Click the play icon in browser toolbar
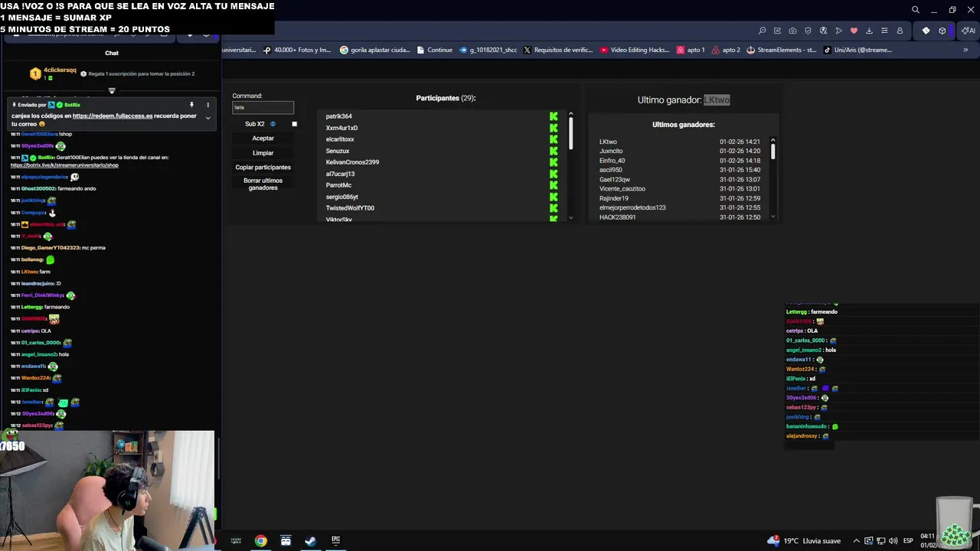 (x=838, y=31)
